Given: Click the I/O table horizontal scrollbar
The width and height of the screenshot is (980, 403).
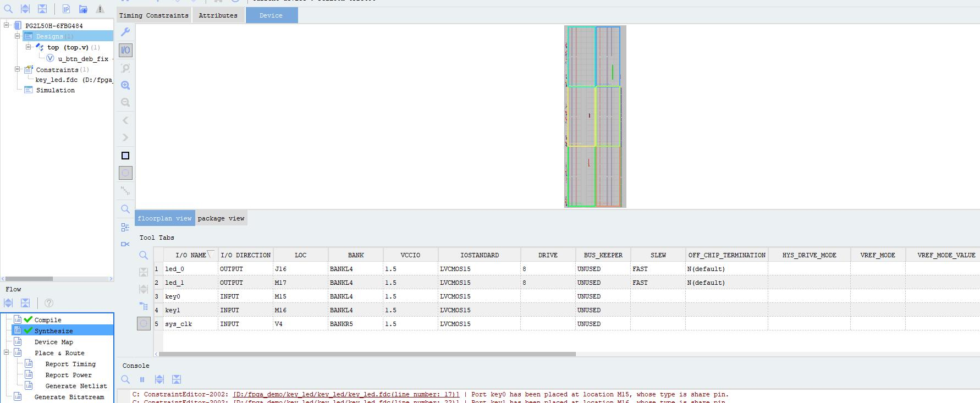Looking at the screenshot, I should (367, 354).
